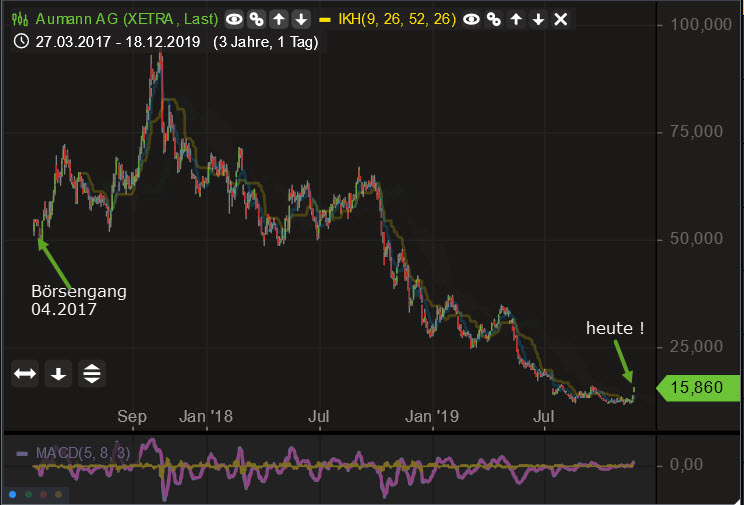Toggle the vertical expand/collapse button

(x=91, y=374)
